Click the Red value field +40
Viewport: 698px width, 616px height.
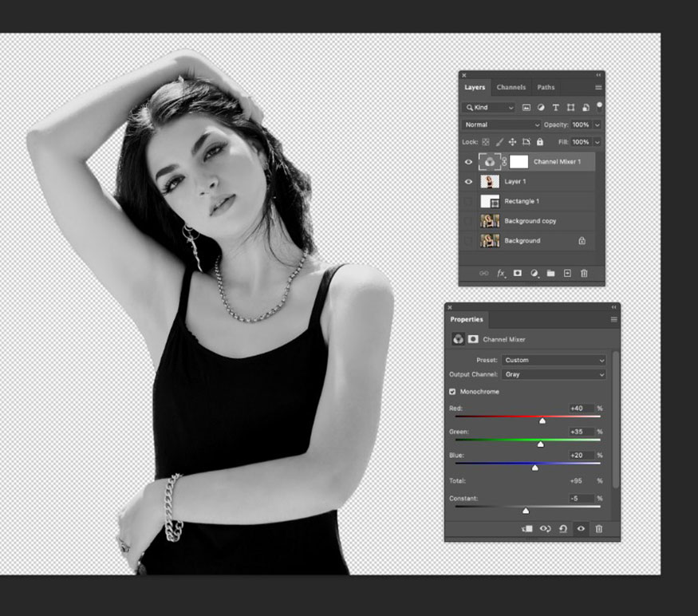582,409
